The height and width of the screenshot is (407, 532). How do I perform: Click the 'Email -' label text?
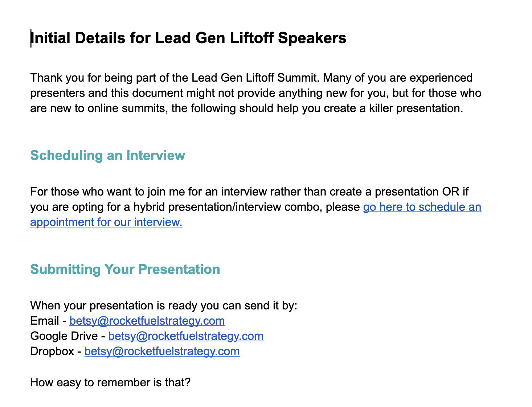click(48, 321)
